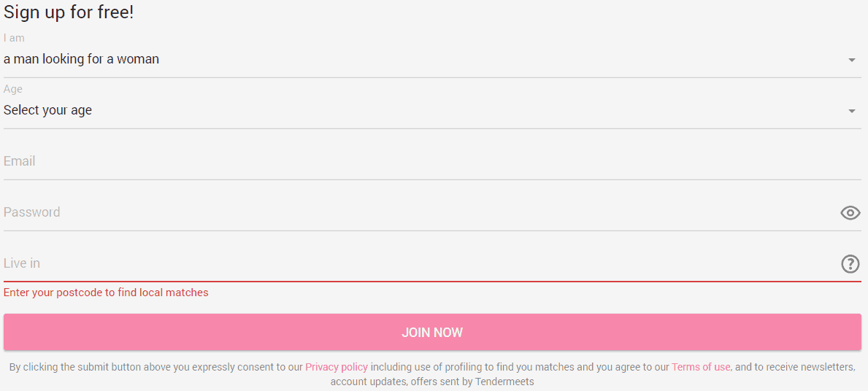
Task: Open 'a man looking for a woman' selector
Action: click(x=432, y=59)
